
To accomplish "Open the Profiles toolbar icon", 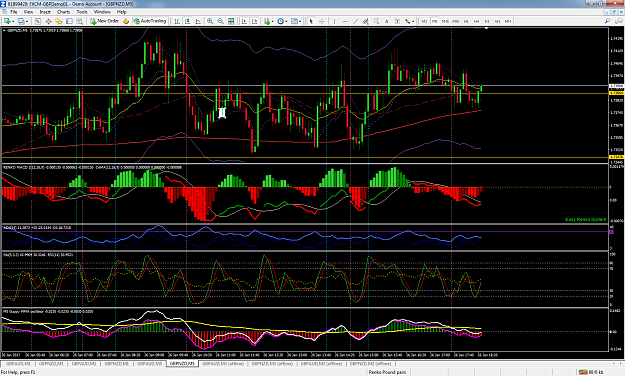I will point(20,21).
